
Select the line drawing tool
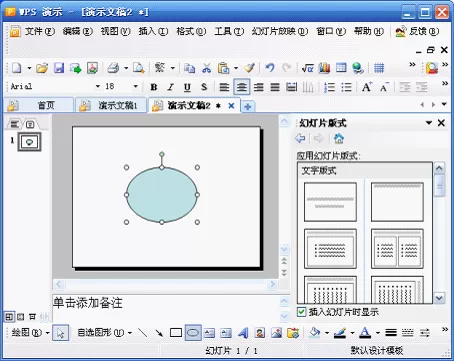(143, 333)
